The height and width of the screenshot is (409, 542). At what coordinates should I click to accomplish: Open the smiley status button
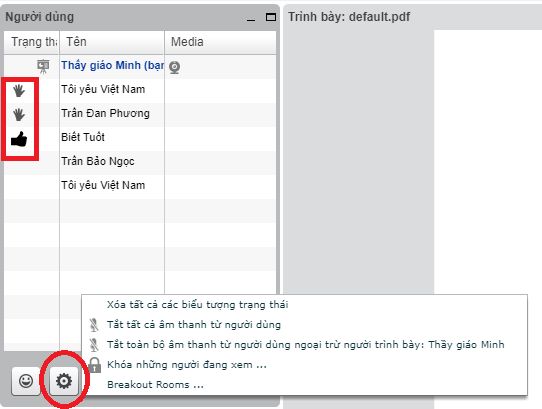pyautogui.click(x=26, y=381)
